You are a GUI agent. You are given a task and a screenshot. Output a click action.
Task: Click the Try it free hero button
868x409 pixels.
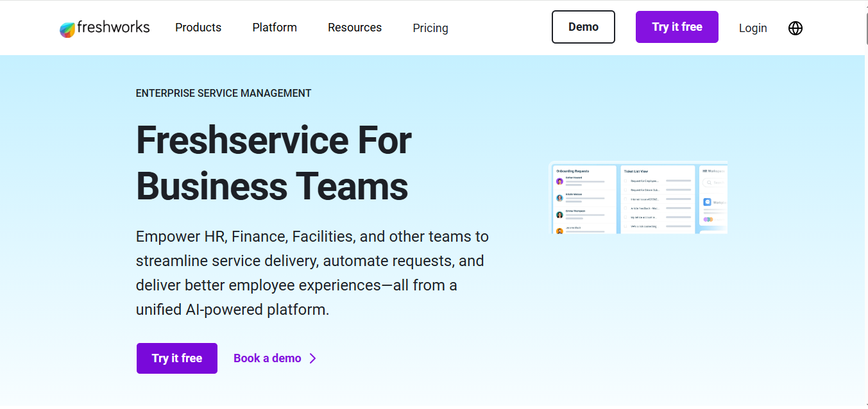point(176,358)
